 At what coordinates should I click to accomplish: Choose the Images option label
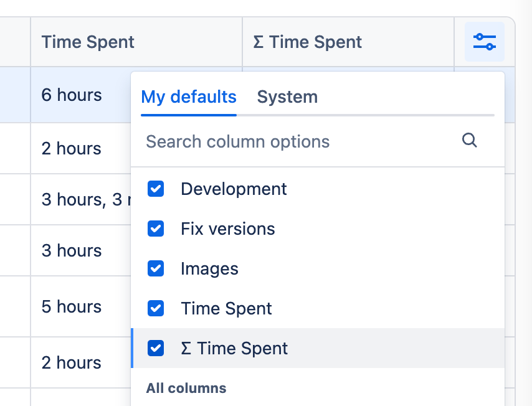pos(209,268)
